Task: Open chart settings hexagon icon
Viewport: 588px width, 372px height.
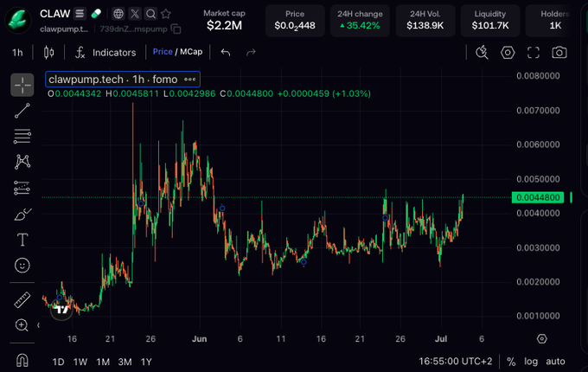Action: click(508, 53)
